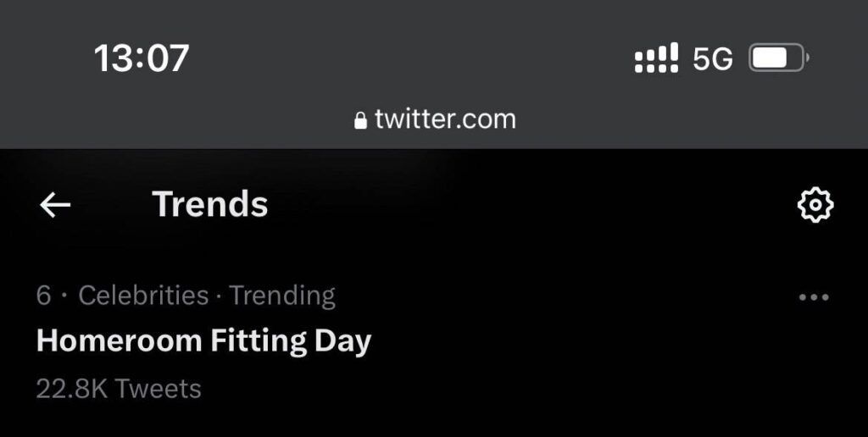Click the trend rank number 6
This screenshot has height=437, width=868.
pos(43,296)
